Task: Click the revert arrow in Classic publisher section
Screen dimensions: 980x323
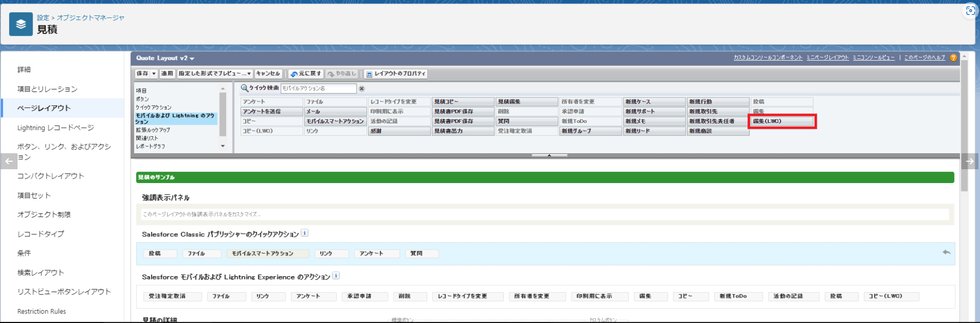Action: coord(946,252)
